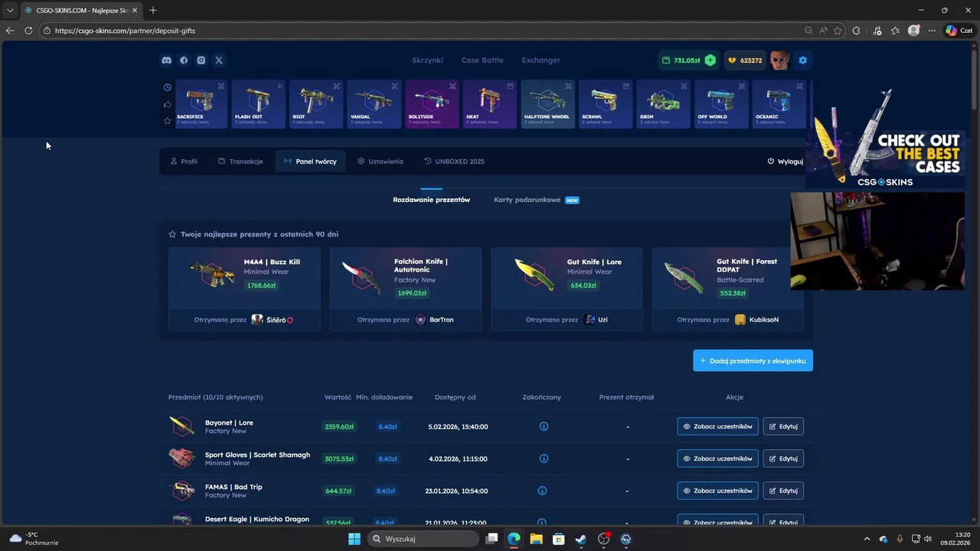Open SACRIFICE drop thumbnail

[201, 104]
